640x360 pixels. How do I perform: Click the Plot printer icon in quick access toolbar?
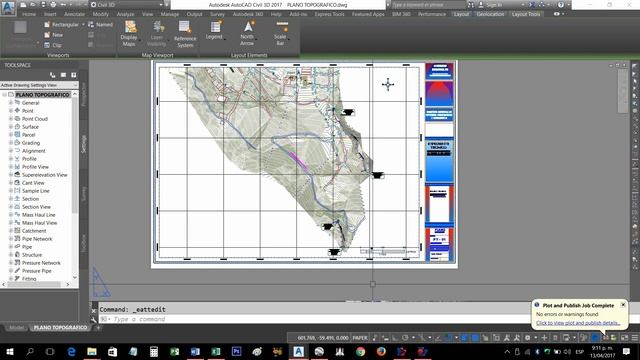click(x=53, y=4)
